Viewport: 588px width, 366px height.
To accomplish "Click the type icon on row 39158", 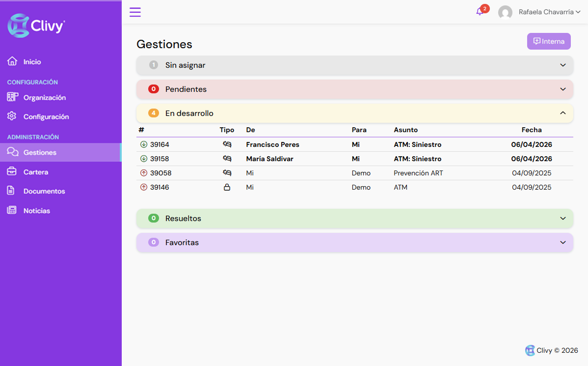I will tap(227, 159).
